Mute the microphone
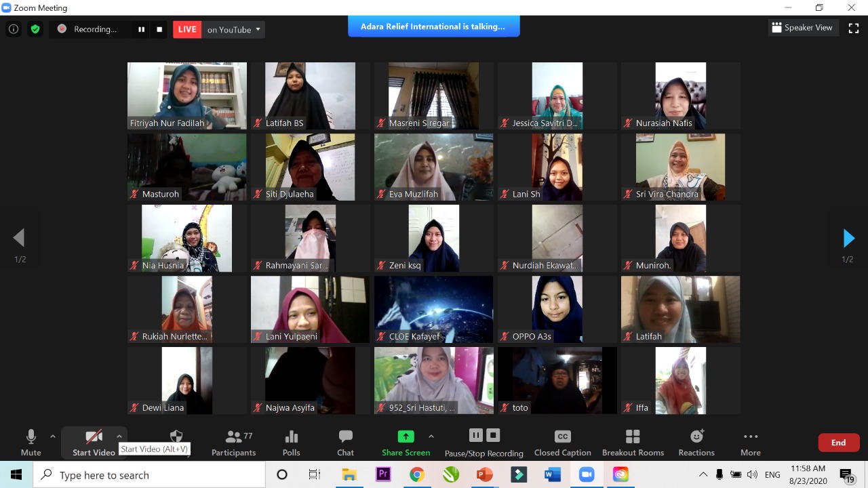The height and width of the screenshot is (488, 868). [31, 443]
